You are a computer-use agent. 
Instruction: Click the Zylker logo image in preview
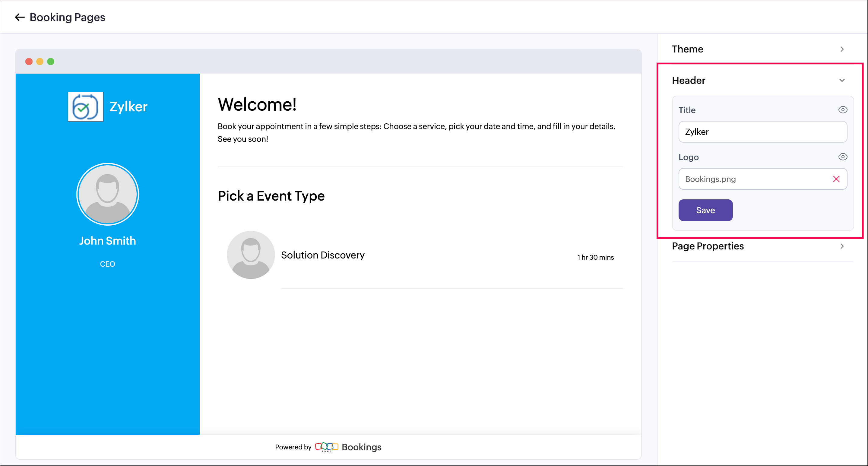click(85, 106)
